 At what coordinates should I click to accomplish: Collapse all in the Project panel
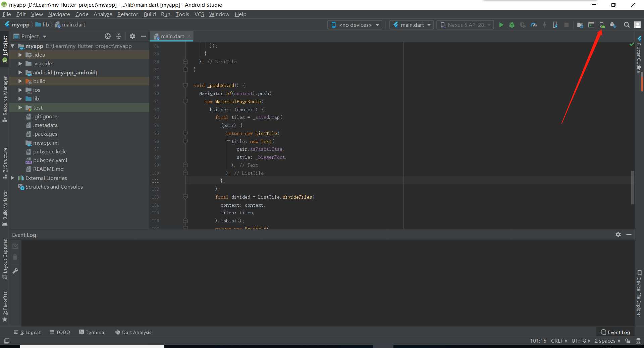119,36
